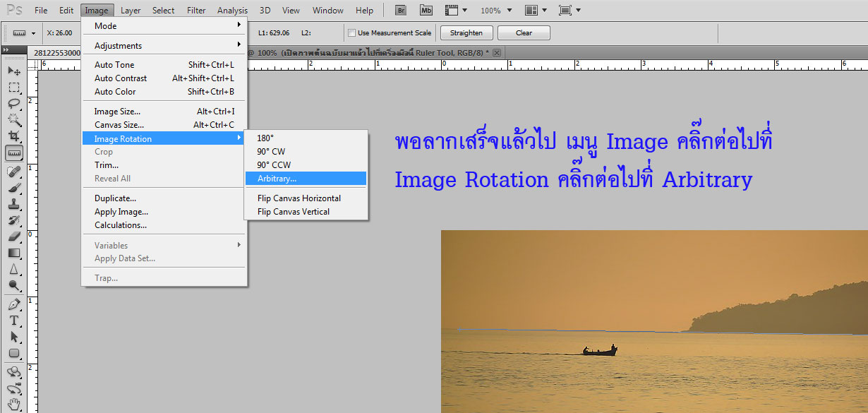
Task: Select the Move tool
Action: (x=13, y=71)
